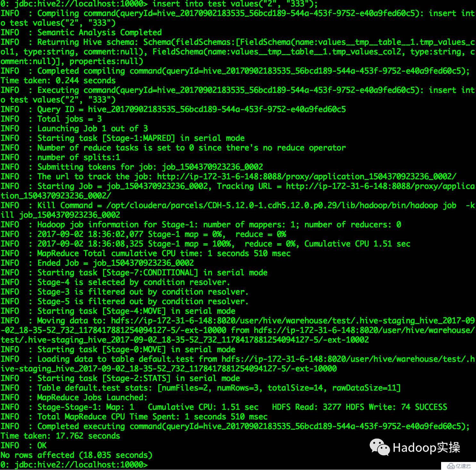Click 'Starting task [Stage-0:MOVE]' line
Image resolution: width=476 pixels, height=470 pixels.
click(x=118, y=349)
